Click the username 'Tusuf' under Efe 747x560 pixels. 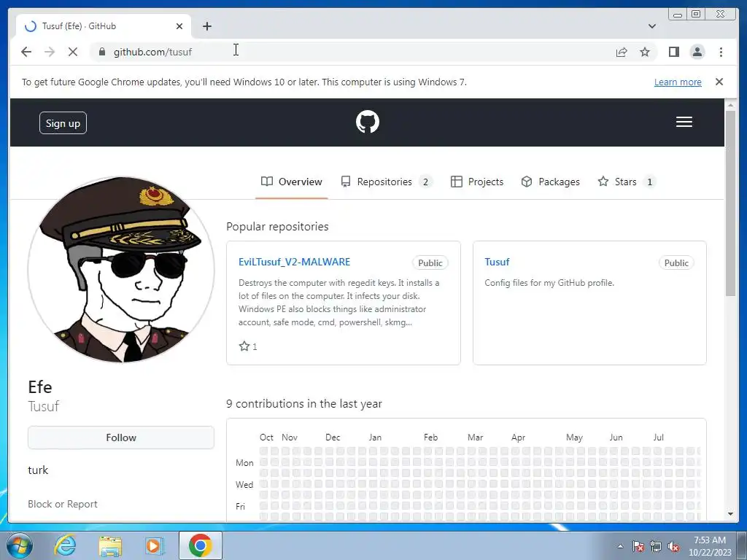click(x=43, y=406)
